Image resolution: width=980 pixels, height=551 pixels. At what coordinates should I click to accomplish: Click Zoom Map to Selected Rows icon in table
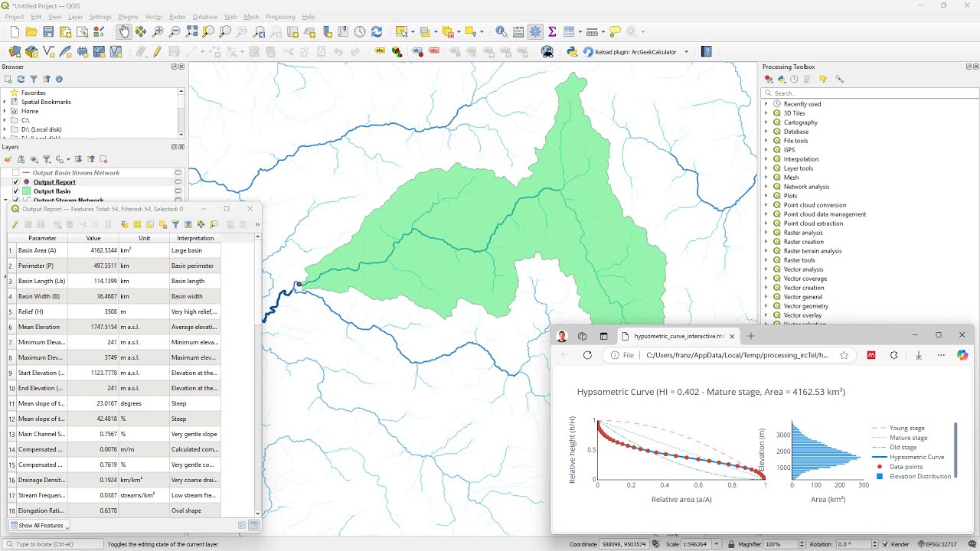pyautogui.click(x=214, y=224)
